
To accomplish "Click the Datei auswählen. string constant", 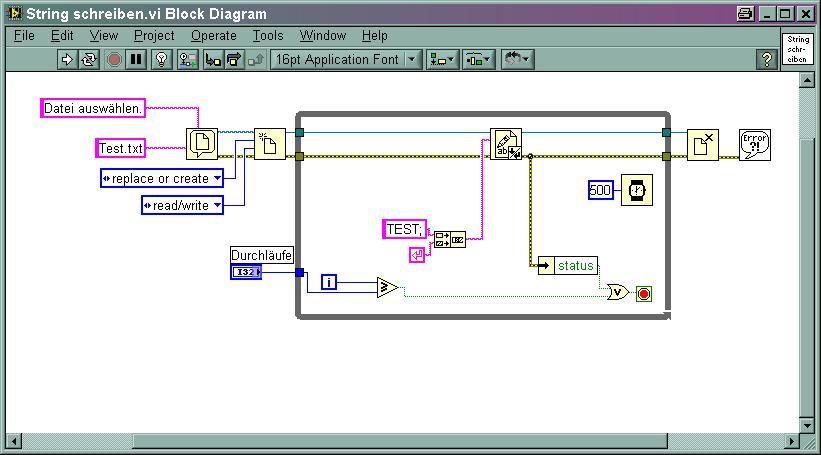I will 93,108.
